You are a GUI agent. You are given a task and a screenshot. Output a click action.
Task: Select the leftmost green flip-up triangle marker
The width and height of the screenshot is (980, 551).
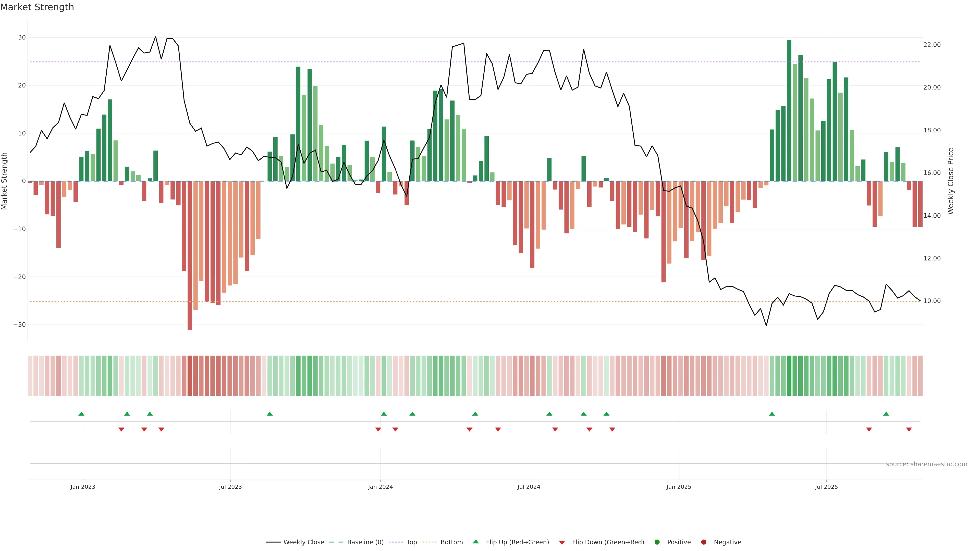click(81, 414)
